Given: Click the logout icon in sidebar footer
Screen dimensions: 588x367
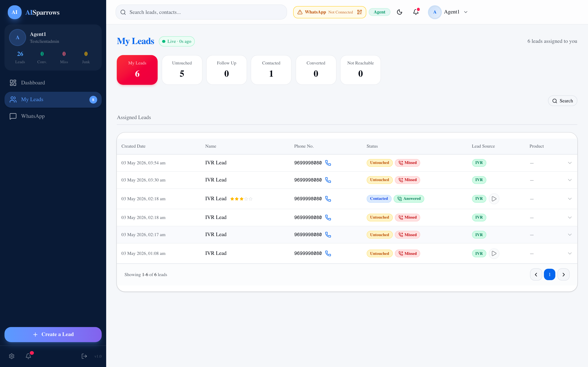Looking at the screenshot, I should tap(84, 356).
